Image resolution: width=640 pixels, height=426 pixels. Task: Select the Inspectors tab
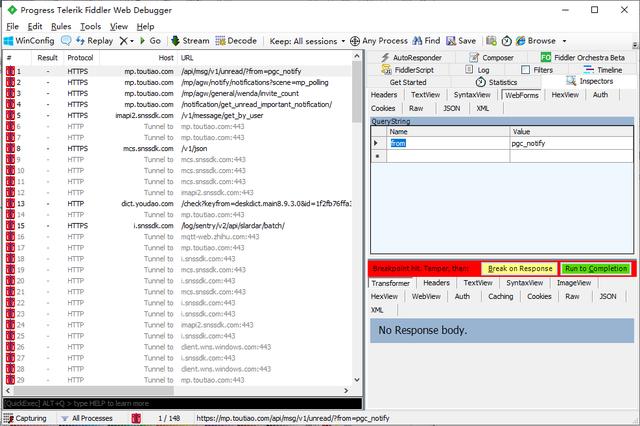589,81
